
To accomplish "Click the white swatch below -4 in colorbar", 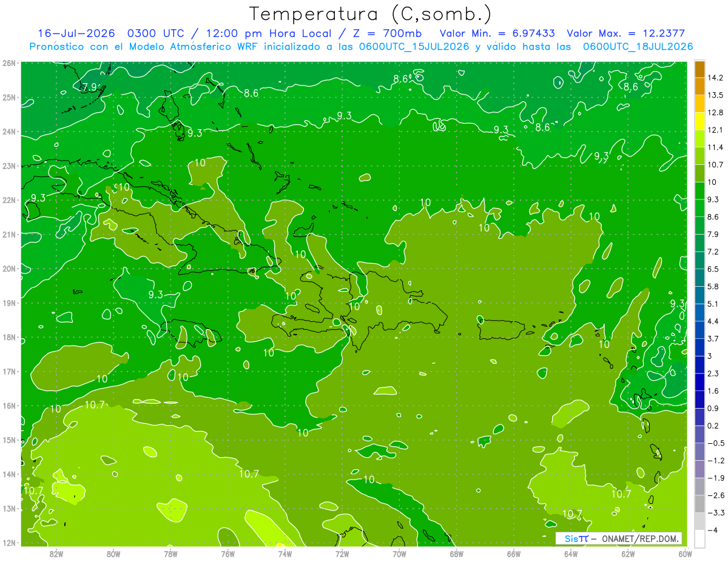I will [699, 538].
